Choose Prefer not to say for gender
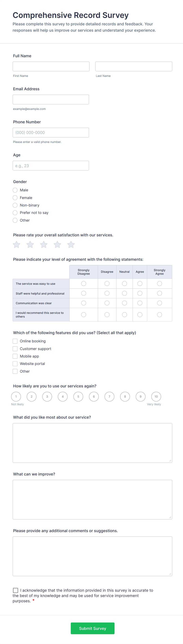Image resolution: width=183 pixels, height=644 pixels. click(15, 213)
